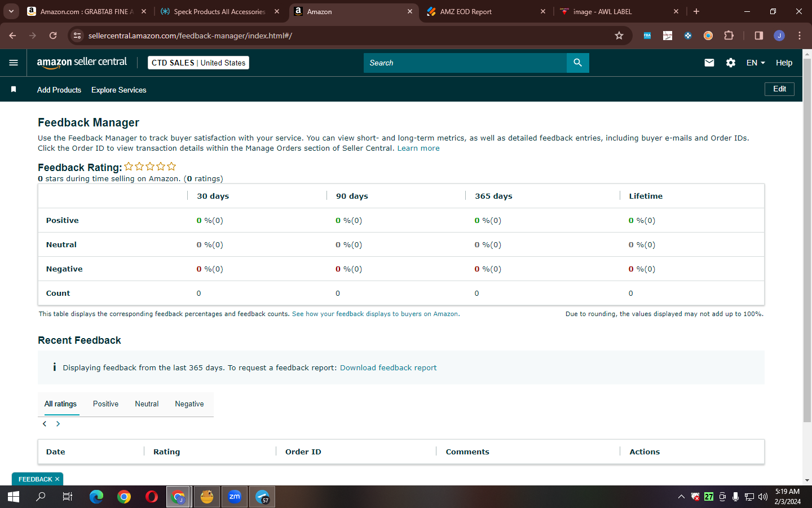Open Opera browser from the taskbar
Viewport: 812px width, 508px height.
click(152, 497)
